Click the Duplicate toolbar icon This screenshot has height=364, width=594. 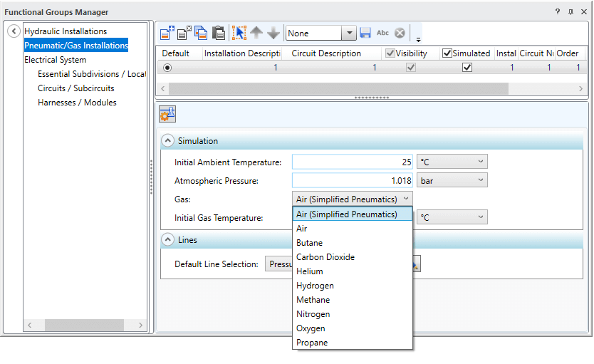tap(201, 33)
